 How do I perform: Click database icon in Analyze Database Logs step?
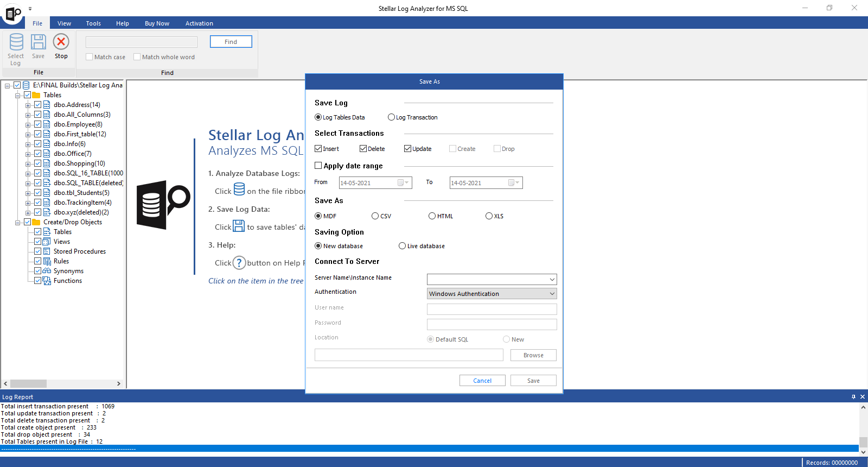pyautogui.click(x=239, y=189)
